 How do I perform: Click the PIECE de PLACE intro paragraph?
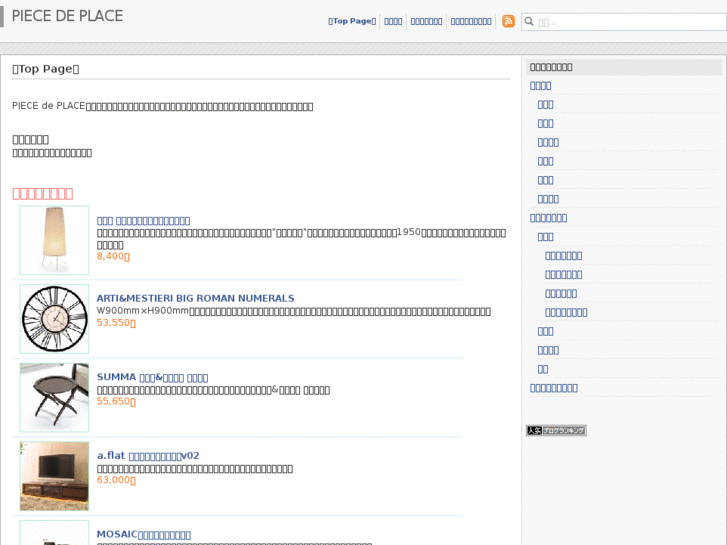pos(162,106)
